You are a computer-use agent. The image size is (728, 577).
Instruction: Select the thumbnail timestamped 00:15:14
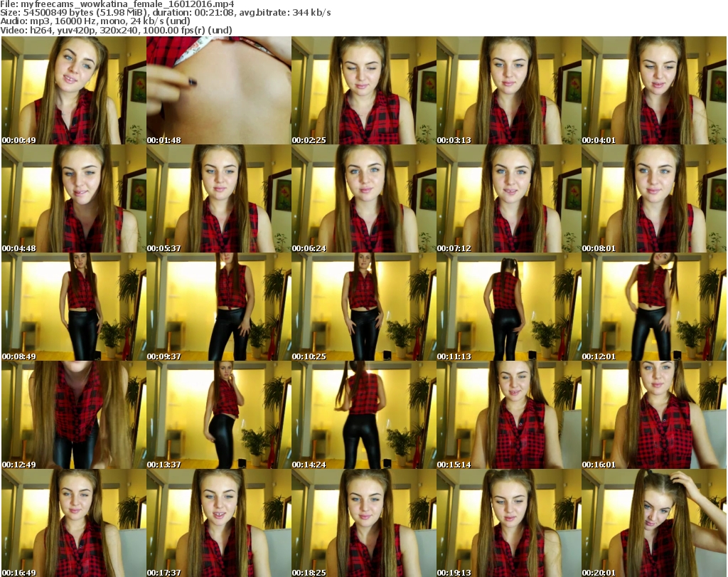click(x=508, y=415)
